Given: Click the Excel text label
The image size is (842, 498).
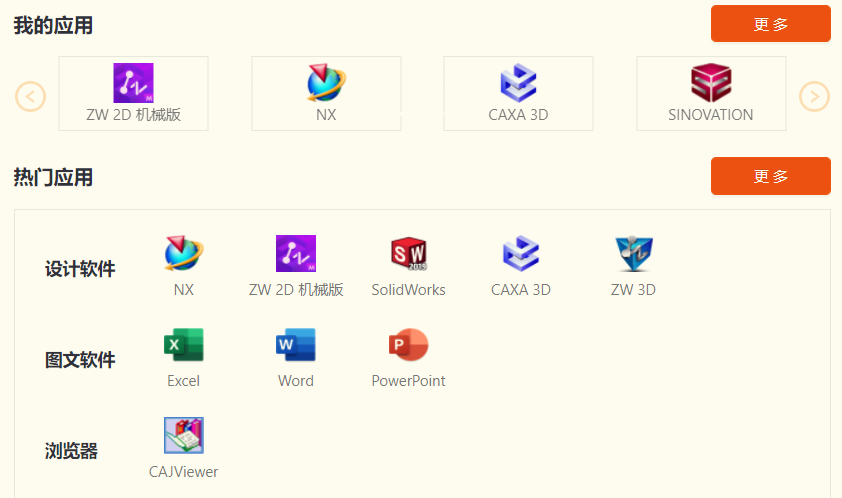Looking at the screenshot, I should pyautogui.click(x=184, y=381).
